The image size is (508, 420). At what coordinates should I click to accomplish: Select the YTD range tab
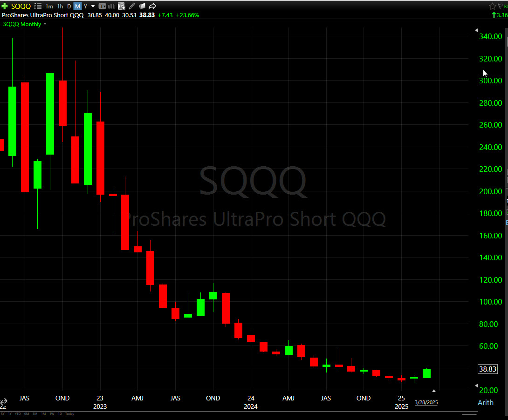pos(18,413)
